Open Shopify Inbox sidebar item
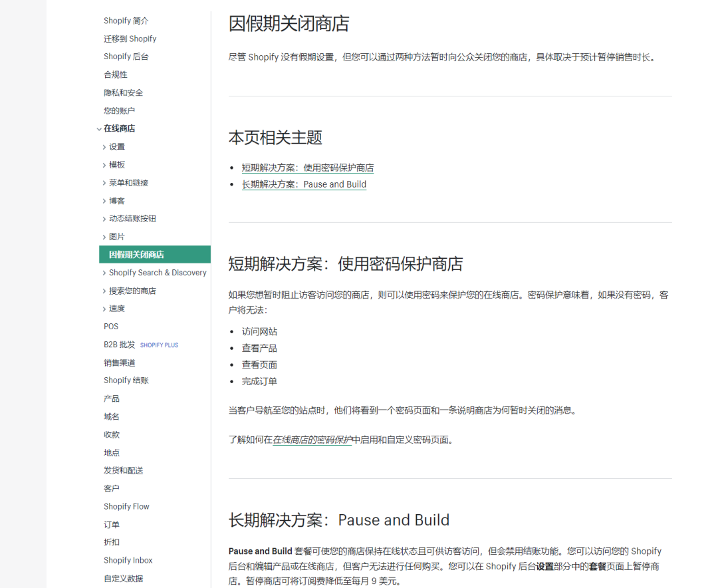 pyautogui.click(x=128, y=560)
